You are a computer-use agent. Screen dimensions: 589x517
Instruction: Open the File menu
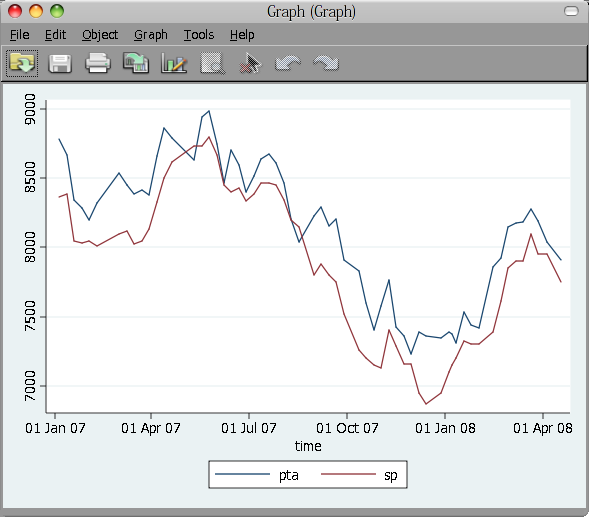click(20, 35)
